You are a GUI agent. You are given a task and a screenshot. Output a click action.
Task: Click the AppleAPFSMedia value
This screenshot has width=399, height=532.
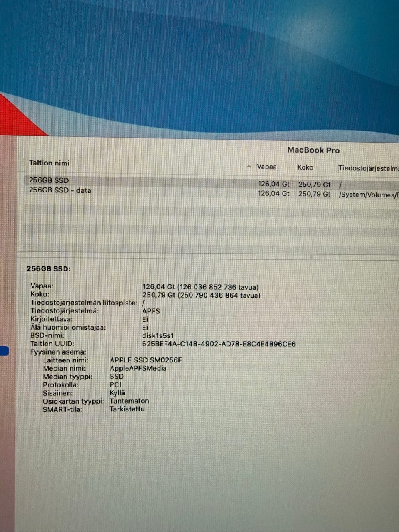(138, 368)
